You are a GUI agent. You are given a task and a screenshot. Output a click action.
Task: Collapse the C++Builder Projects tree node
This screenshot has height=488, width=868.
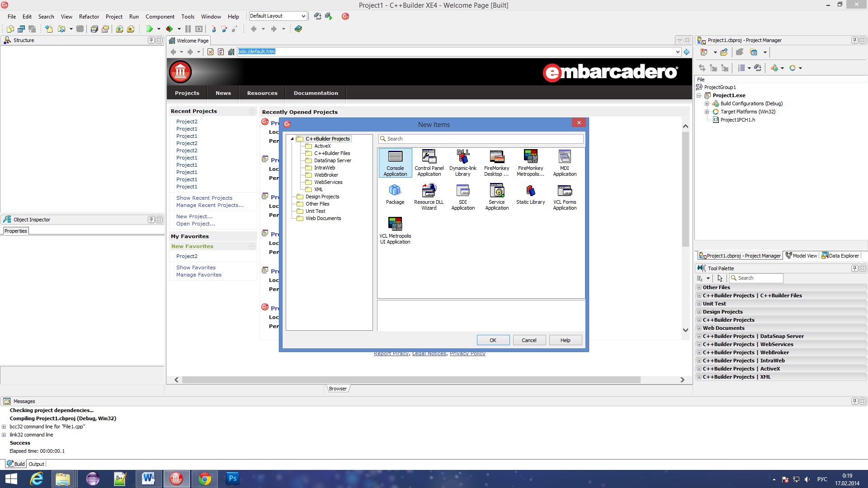click(292, 139)
